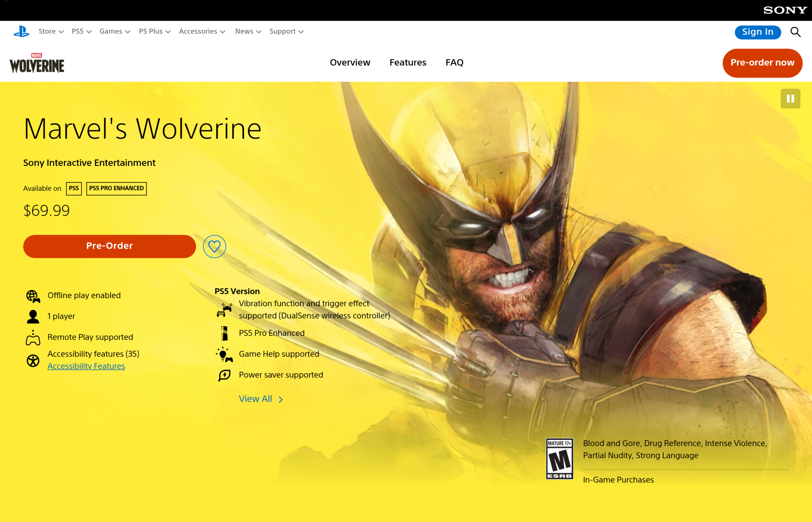
Task: Expand the News dropdown menu
Action: (248, 31)
